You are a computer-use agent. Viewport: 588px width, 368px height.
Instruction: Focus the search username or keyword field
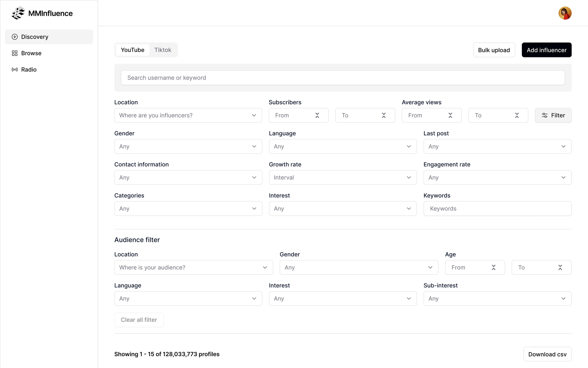(x=343, y=78)
